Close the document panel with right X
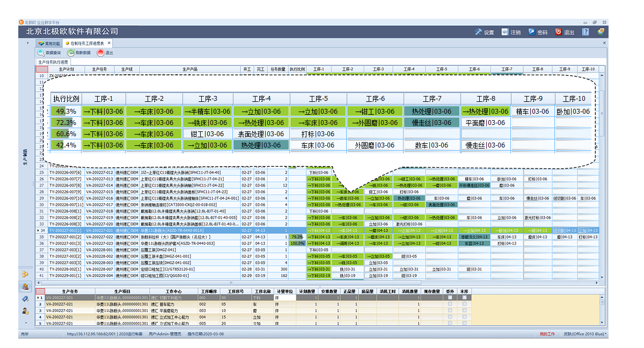 [603, 43]
